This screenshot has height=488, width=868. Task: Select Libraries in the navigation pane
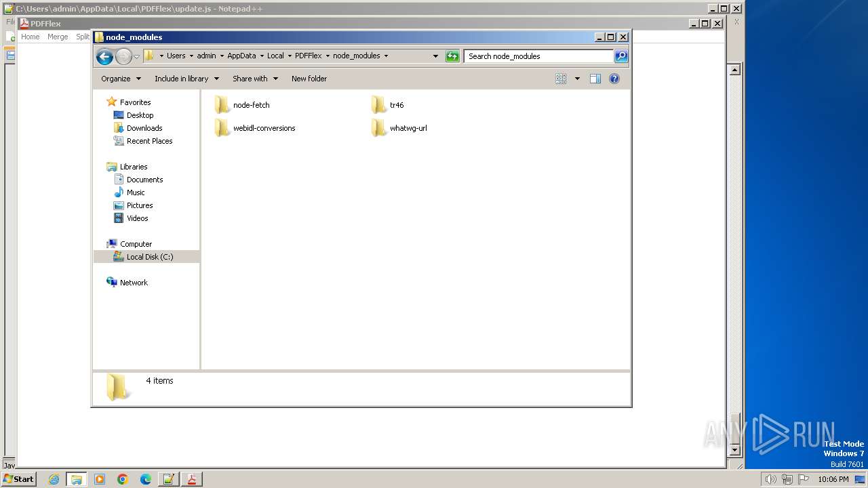tap(127, 167)
